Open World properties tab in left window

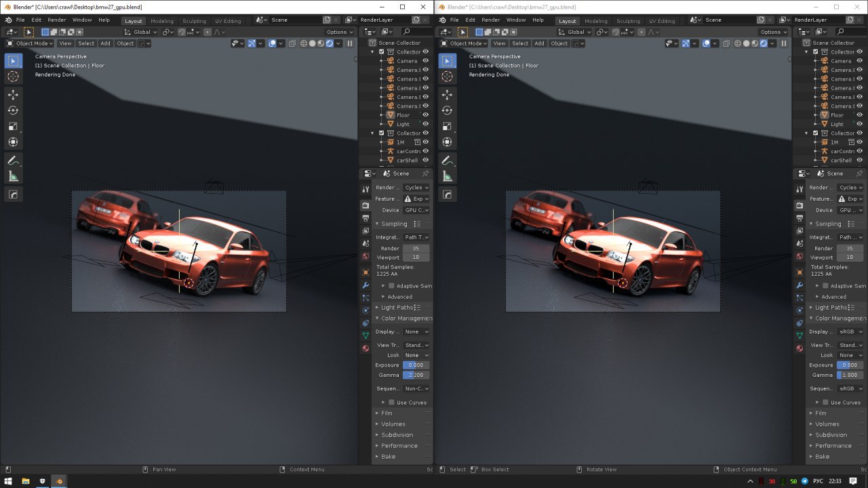(x=366, y=256)
